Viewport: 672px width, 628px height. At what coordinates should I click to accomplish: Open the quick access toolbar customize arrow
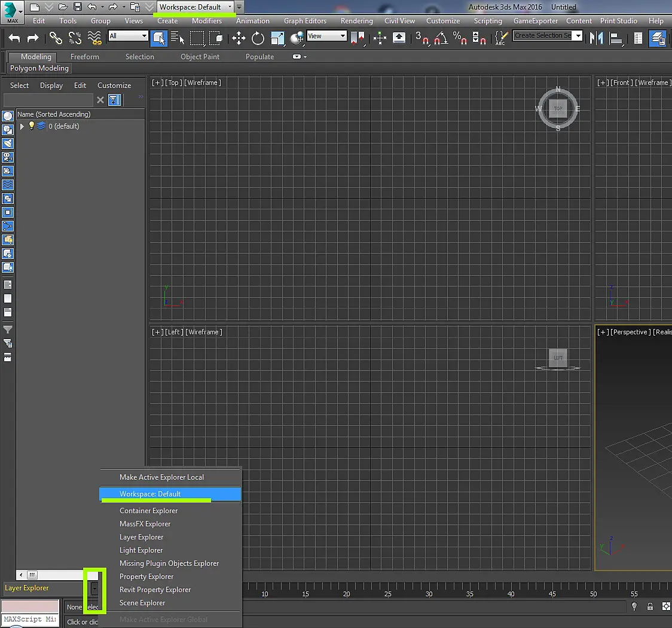(239, 7)
